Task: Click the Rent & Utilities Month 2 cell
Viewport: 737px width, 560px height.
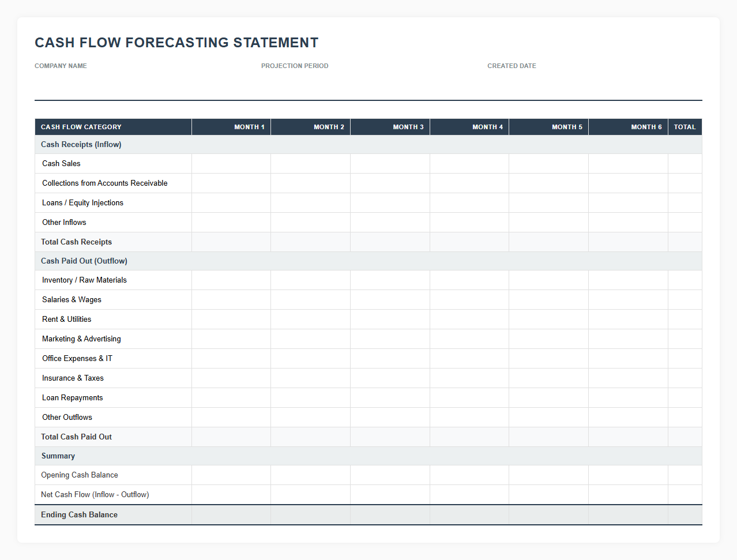Action: (x=311, y=320)
